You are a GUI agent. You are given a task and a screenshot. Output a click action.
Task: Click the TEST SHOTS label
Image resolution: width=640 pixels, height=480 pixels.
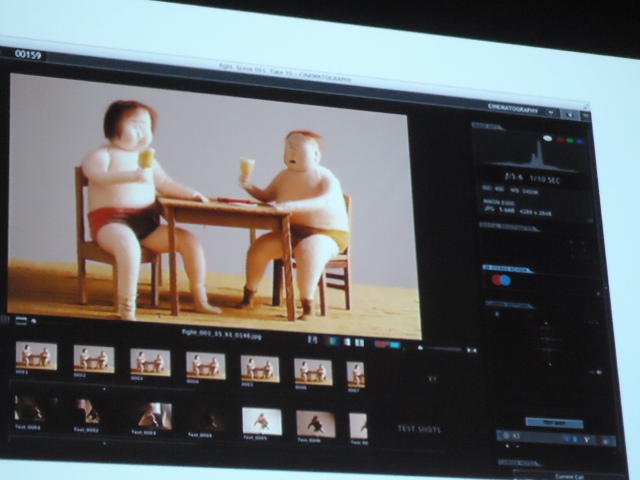point(419,429)
